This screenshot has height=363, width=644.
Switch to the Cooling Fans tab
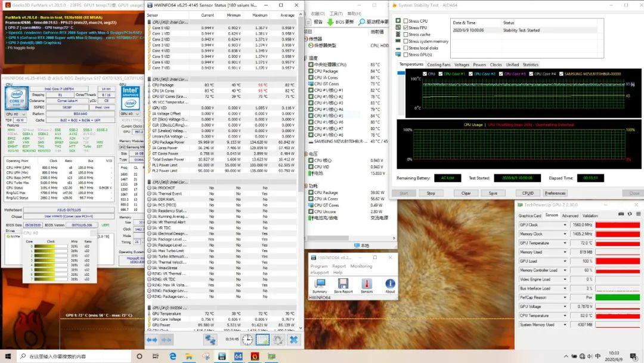439,64
